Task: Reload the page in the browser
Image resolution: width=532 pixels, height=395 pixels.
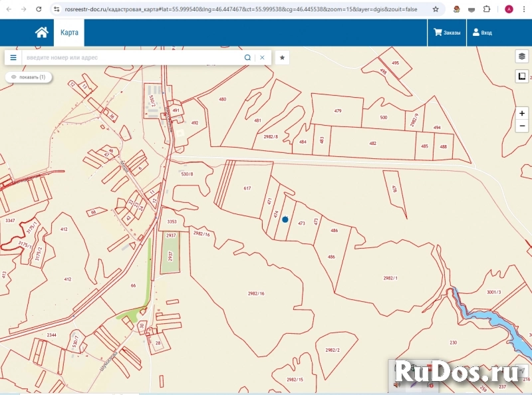Action: click(x=39, y=9)
